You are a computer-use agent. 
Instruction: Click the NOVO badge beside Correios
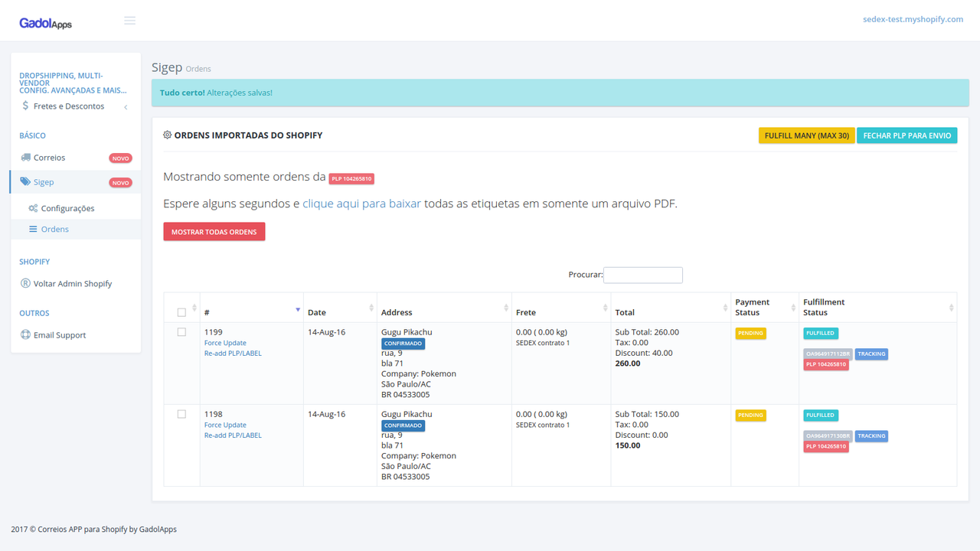coord(121,158)
